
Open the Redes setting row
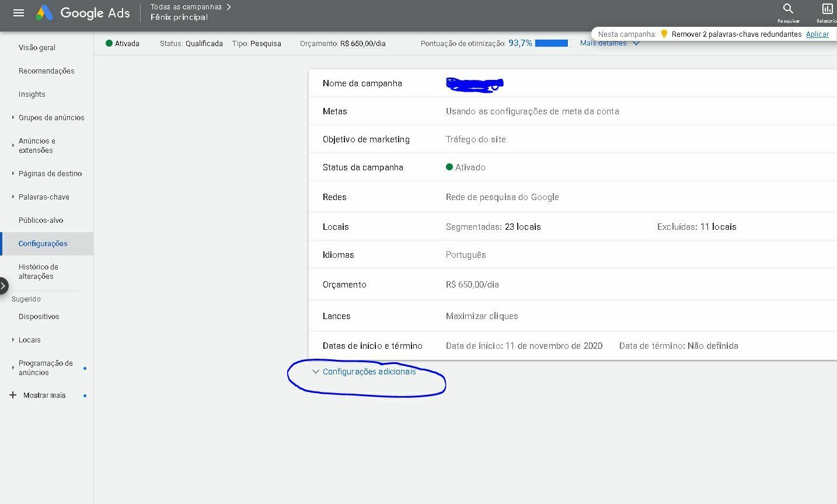coord(573,197)
